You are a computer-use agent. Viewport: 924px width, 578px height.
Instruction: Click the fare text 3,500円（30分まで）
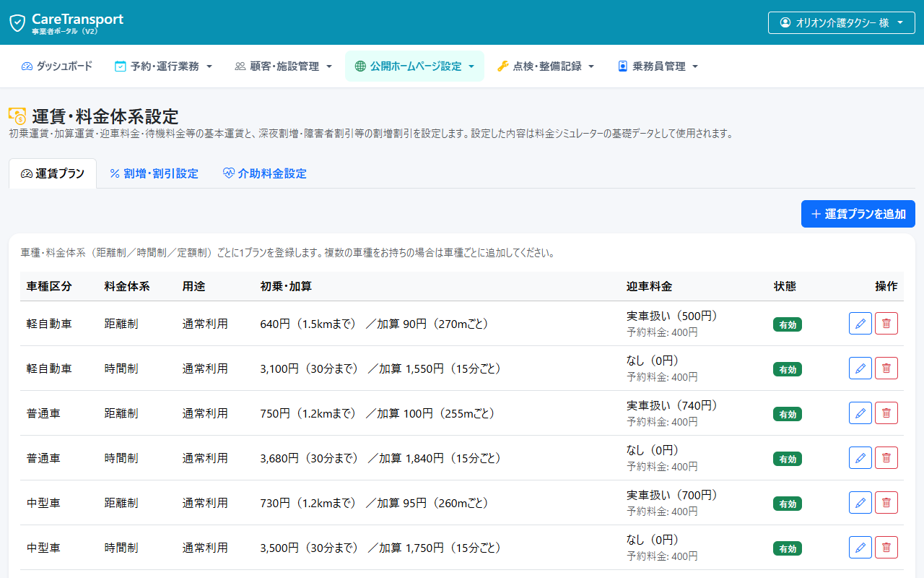pos(310,548)
